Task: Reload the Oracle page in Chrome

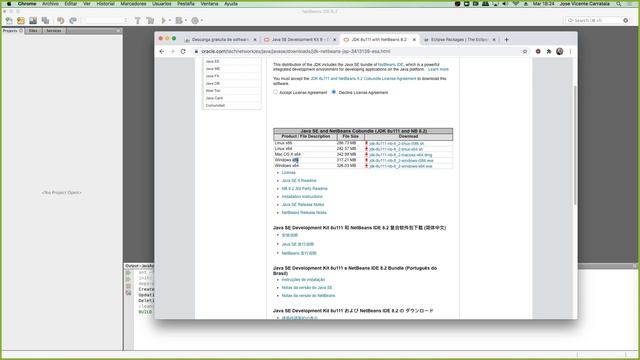Action: point(183,51)
